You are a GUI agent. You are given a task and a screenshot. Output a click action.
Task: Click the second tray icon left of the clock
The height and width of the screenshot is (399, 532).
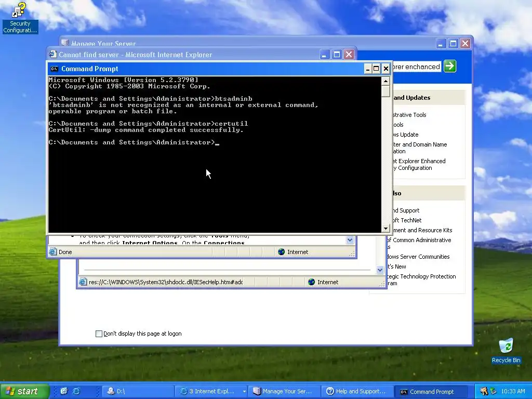(x=493, y=391)
